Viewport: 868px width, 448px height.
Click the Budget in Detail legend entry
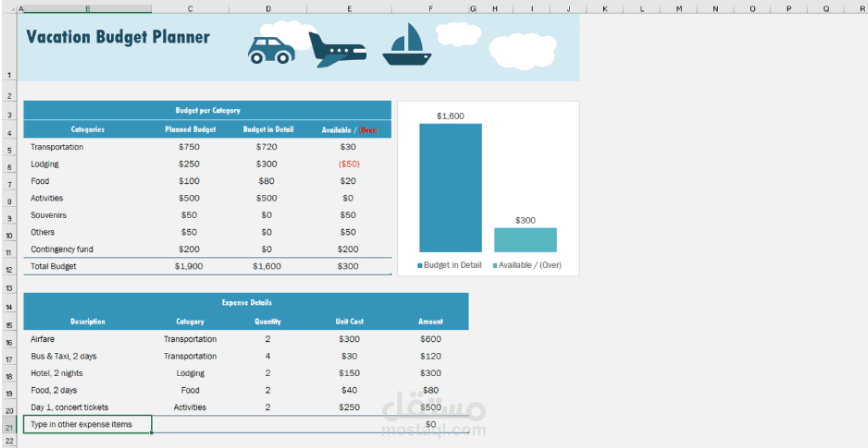click(x=450, y=265)
